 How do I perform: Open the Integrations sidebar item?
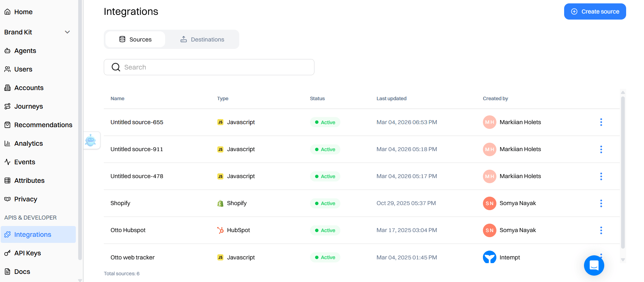pos(38,234)
